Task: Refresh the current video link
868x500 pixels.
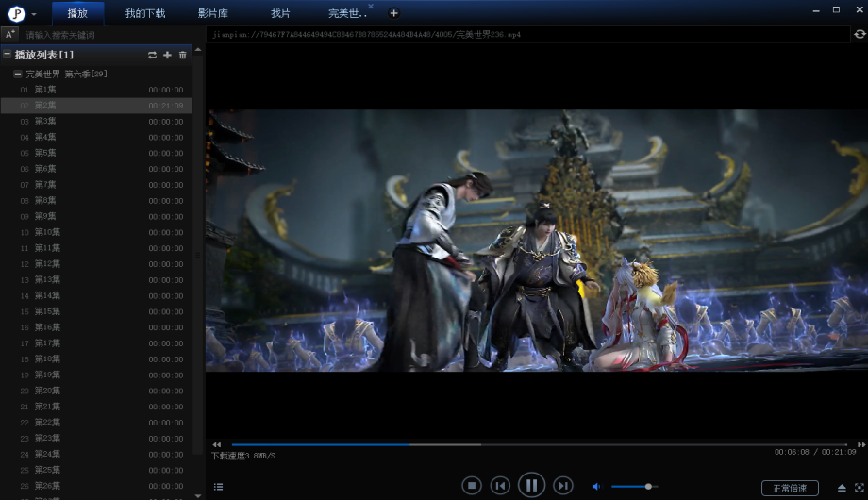Action: pyautogui.click(x=860, y=34)
